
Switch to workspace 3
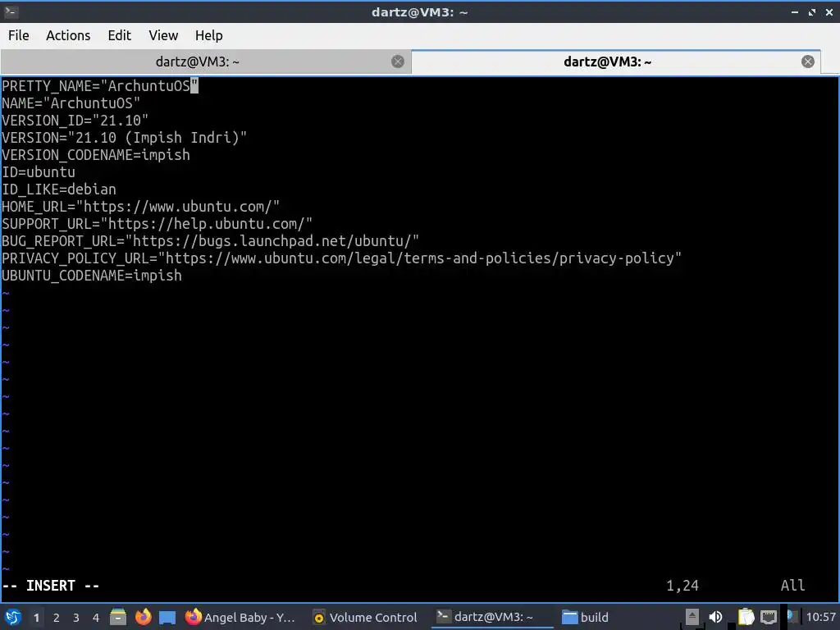click(x=75, y=618)
